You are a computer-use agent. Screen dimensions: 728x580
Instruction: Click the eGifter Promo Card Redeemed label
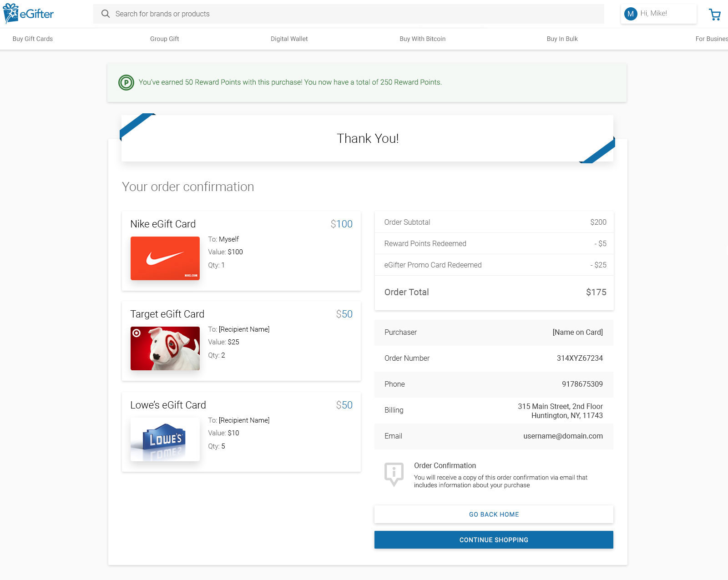click(x=433, y=265)
